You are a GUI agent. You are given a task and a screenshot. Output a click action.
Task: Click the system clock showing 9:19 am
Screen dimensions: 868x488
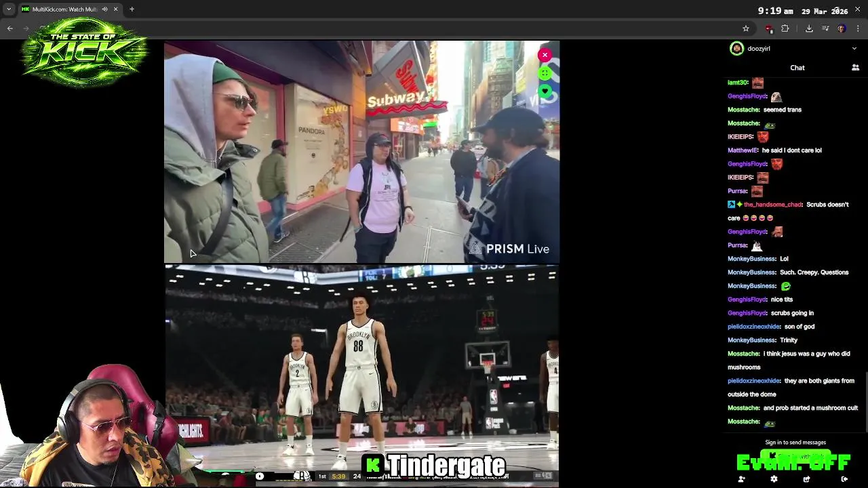point(775,11)
